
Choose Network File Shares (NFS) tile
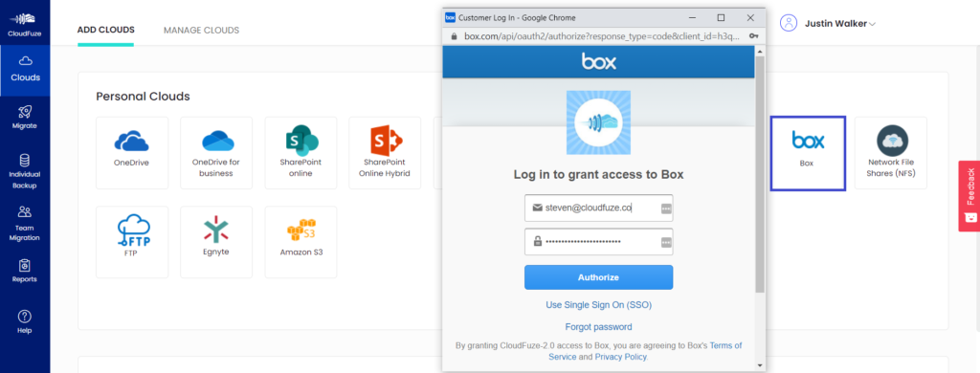click(x=891, y=153)
